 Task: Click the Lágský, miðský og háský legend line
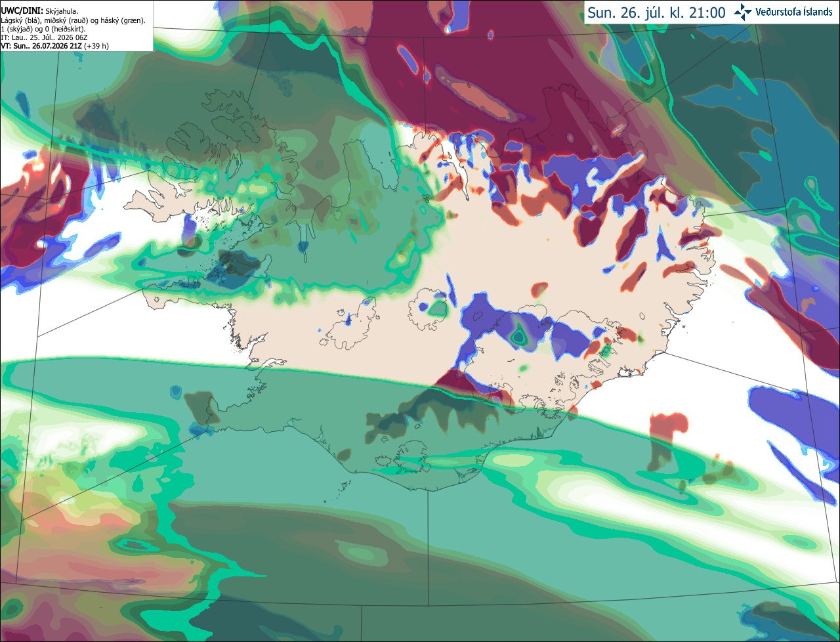pos(73,20)
